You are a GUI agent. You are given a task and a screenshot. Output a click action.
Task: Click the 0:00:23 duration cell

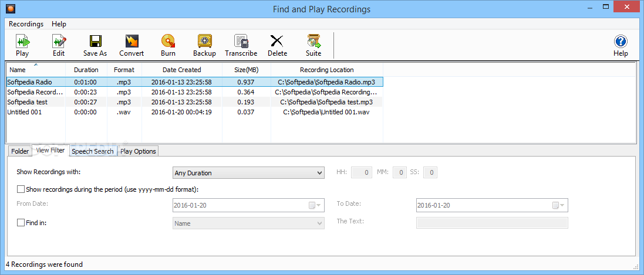(x=86, y=92)
